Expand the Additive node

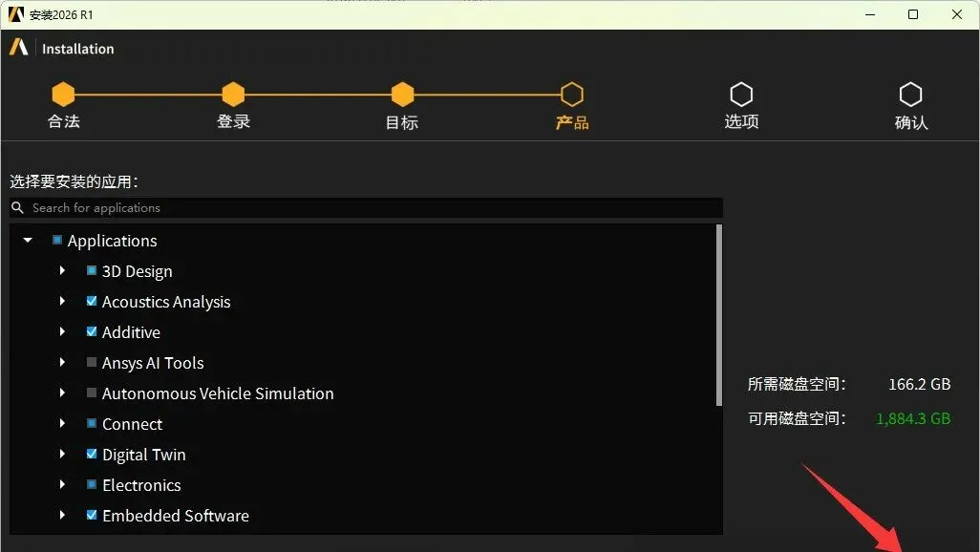pyautogui.click(x=62, y=331)
